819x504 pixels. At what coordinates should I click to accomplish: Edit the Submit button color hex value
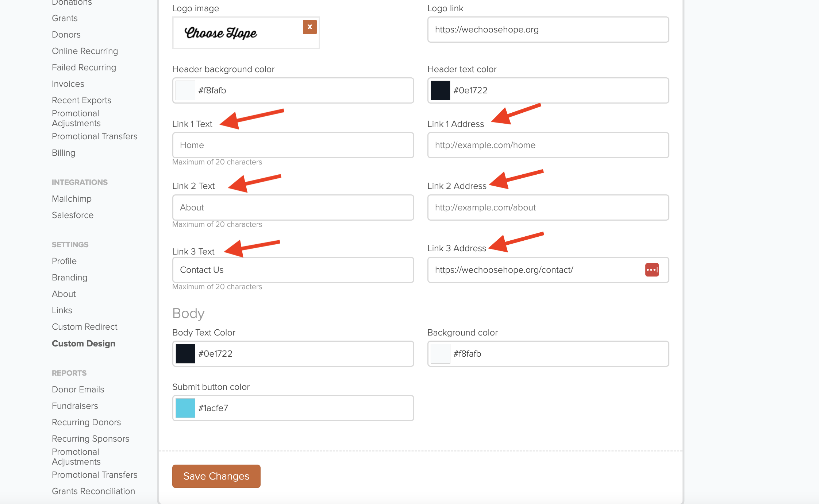pos(293,408)
